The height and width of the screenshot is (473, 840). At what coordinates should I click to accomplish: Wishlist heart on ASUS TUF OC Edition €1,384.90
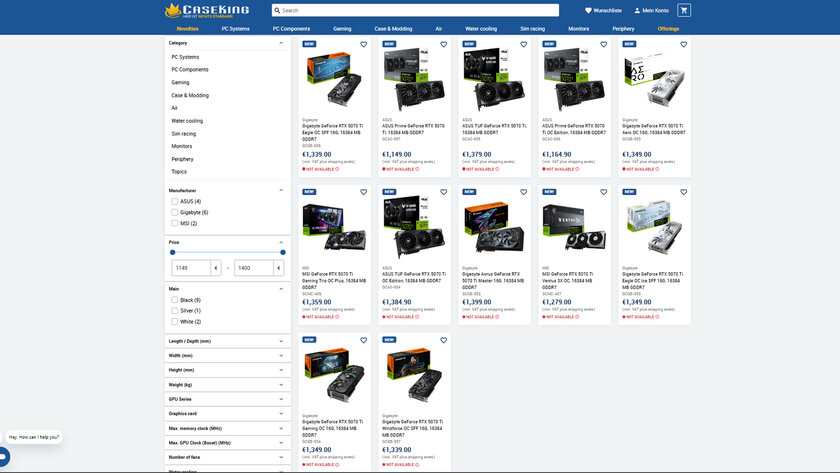click(x=443, y=192)
